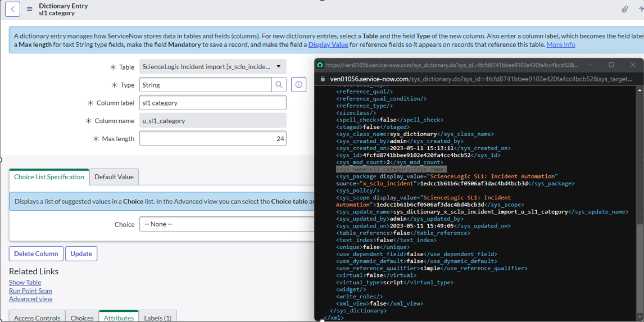Click into the Max length field
This screenshot has height=322, width=644.
[212, 139]
